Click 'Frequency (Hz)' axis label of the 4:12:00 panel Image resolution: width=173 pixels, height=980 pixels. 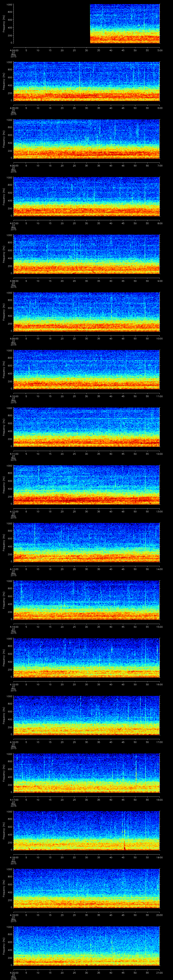(x=4, y=485)
